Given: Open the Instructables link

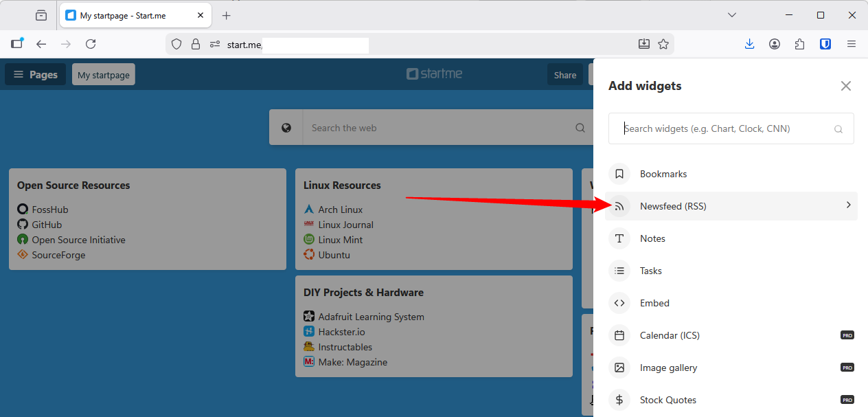Looking at the screenshot, I should tap(345, 347).
